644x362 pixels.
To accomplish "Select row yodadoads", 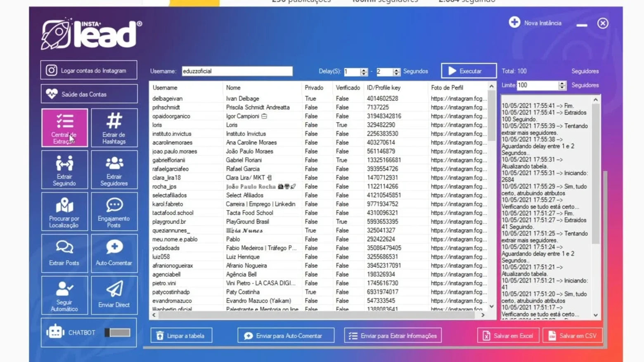I will pos(318,248).
